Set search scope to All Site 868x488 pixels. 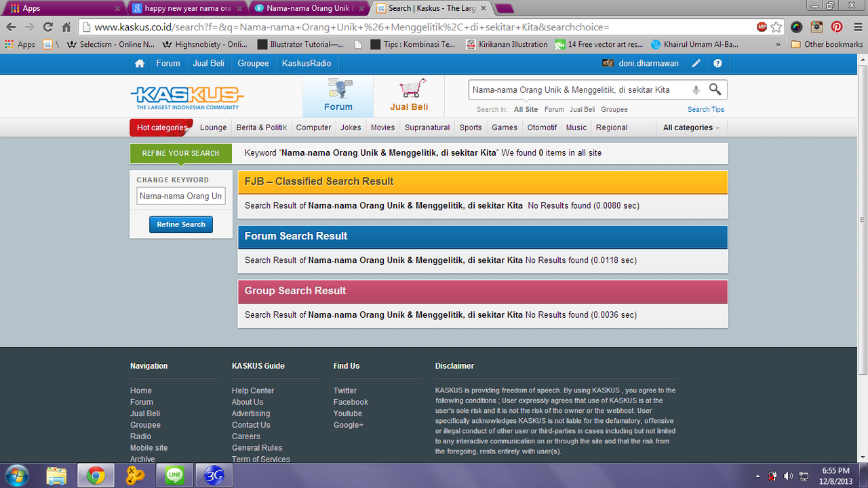pyautogui.click(x=526, y=109)
